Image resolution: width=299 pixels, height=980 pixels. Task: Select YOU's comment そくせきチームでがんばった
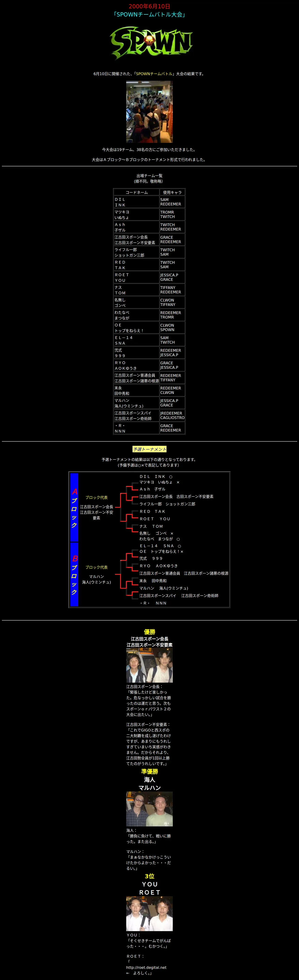point(149,943)
